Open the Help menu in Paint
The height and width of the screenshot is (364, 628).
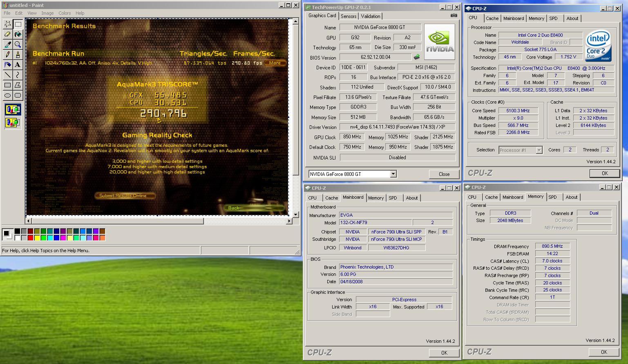click(80, 13)
